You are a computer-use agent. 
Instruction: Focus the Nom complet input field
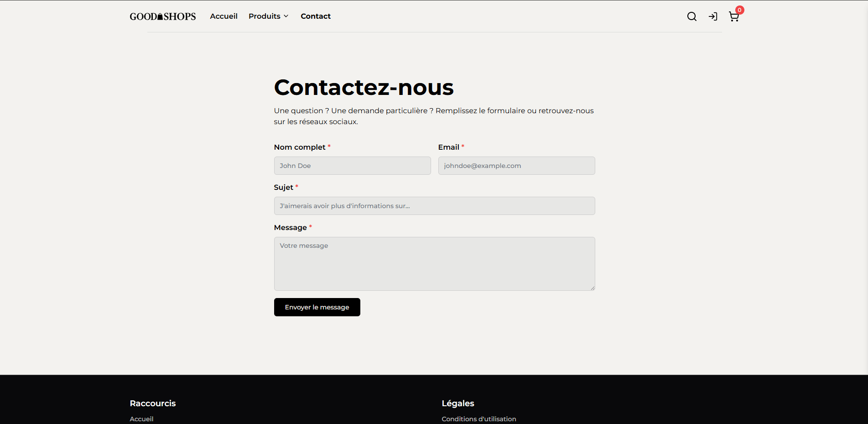click(x=352, y=166)
